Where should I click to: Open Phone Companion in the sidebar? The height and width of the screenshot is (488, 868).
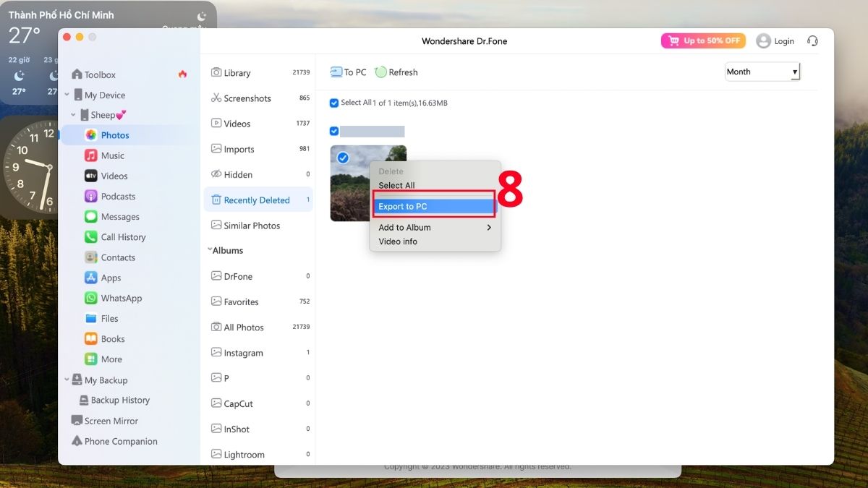pos(114,441)
